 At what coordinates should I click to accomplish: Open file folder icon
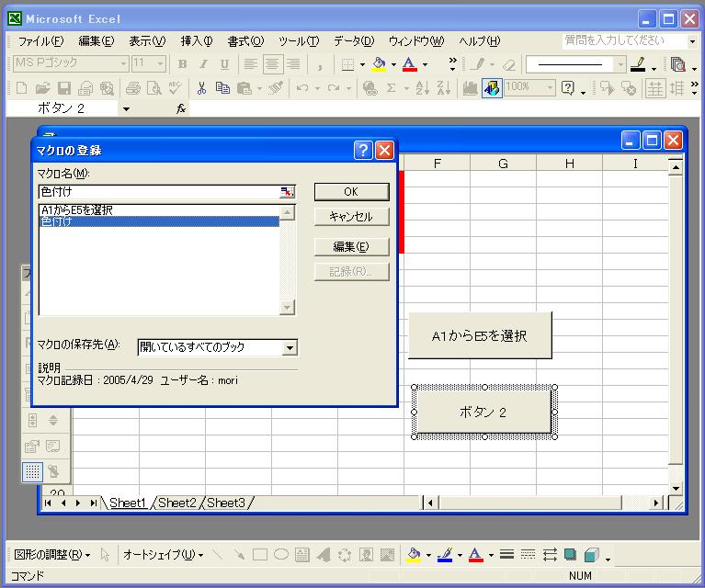pyautogui.click(x=42, y=87)
